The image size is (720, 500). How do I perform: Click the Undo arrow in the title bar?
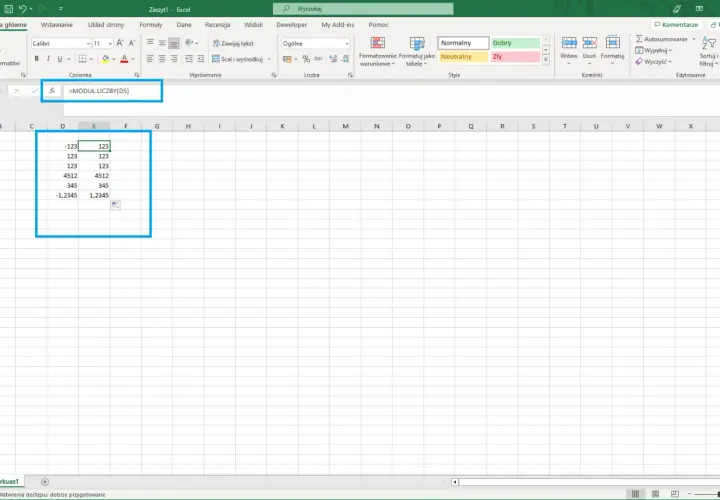pos(23,9)
